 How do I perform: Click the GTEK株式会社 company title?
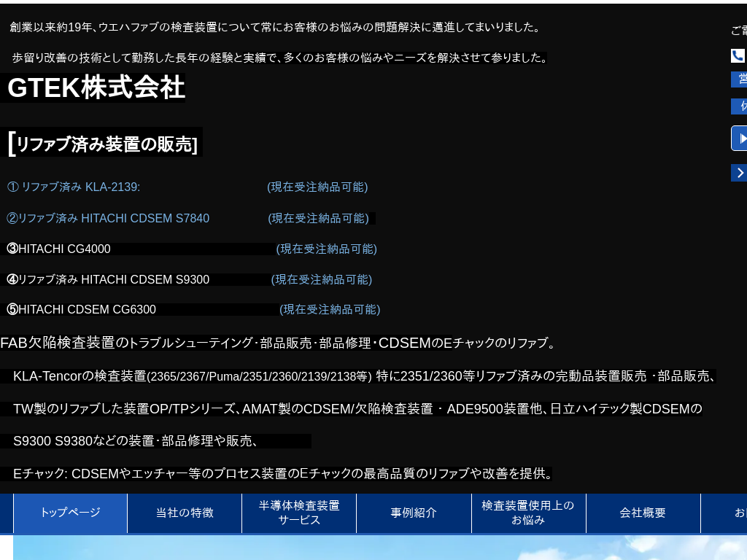point(96,87)
